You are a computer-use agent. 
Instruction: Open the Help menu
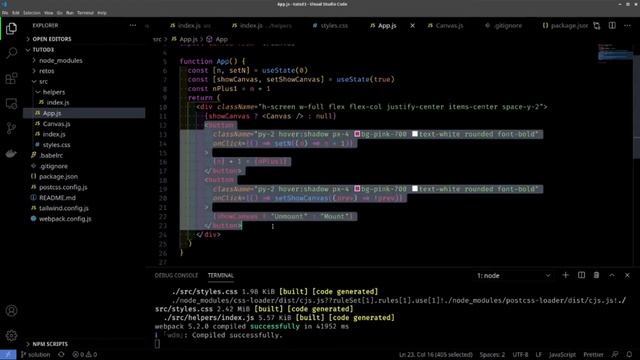click(x=102, y=13)
